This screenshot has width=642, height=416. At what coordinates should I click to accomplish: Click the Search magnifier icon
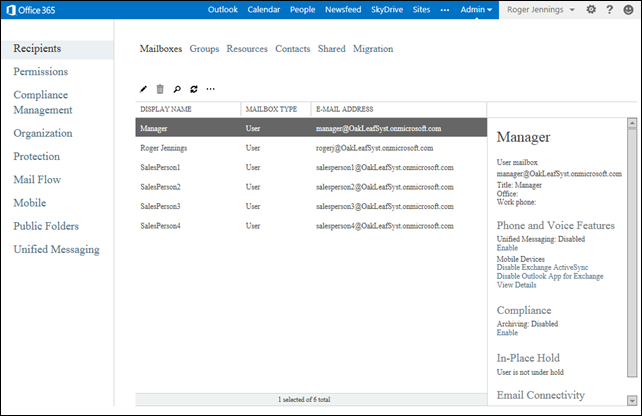tap(177, 89)
